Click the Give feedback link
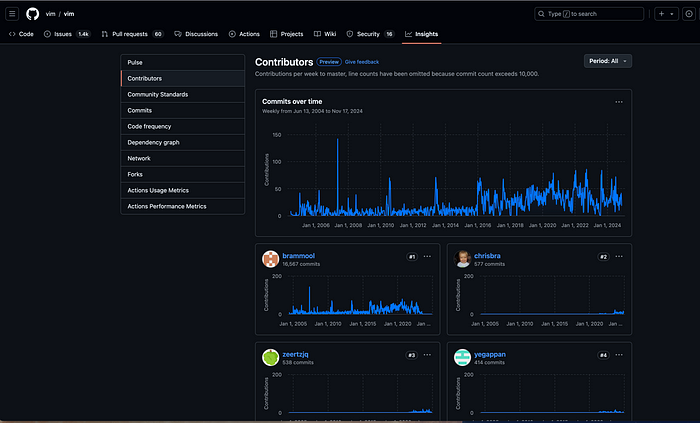The width and height of the screenshot is (700, 423). [363, 61]
